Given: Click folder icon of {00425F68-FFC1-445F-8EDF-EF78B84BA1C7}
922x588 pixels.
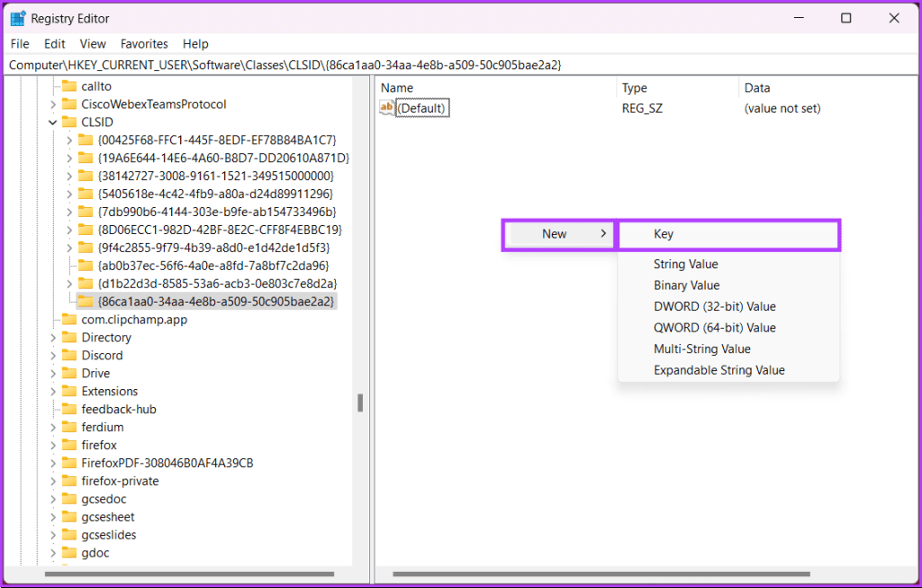Looking at the screenshot, I should click(x=86, y=140).
